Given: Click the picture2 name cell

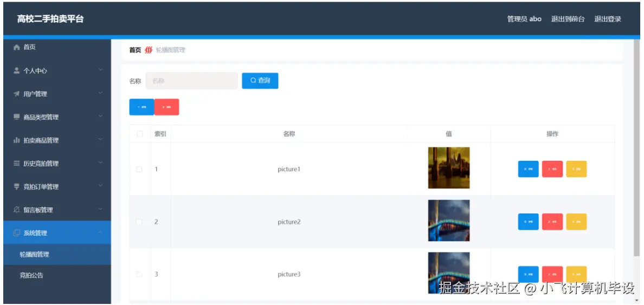Looking at the screenshot, I should click(x=289, y=222).
